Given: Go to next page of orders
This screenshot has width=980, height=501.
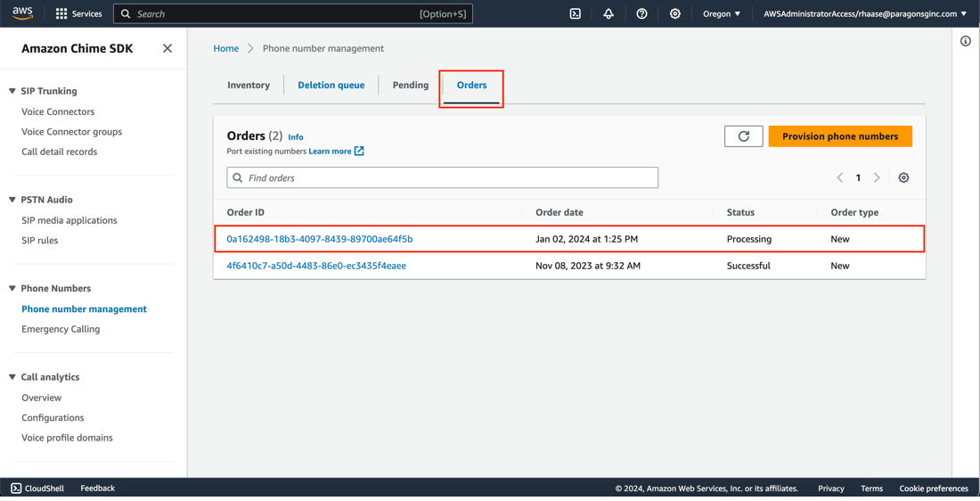Looking at the screenshot, I should click(877, 177).
